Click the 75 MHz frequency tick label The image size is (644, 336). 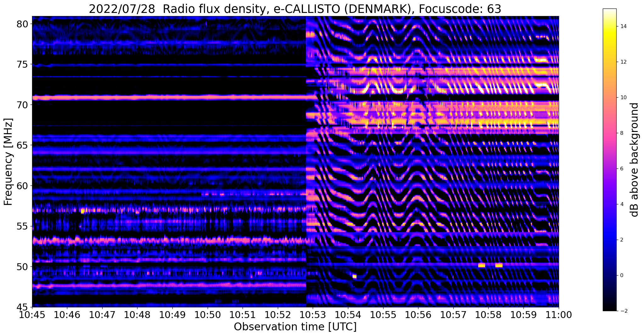(x=22, y=65)
